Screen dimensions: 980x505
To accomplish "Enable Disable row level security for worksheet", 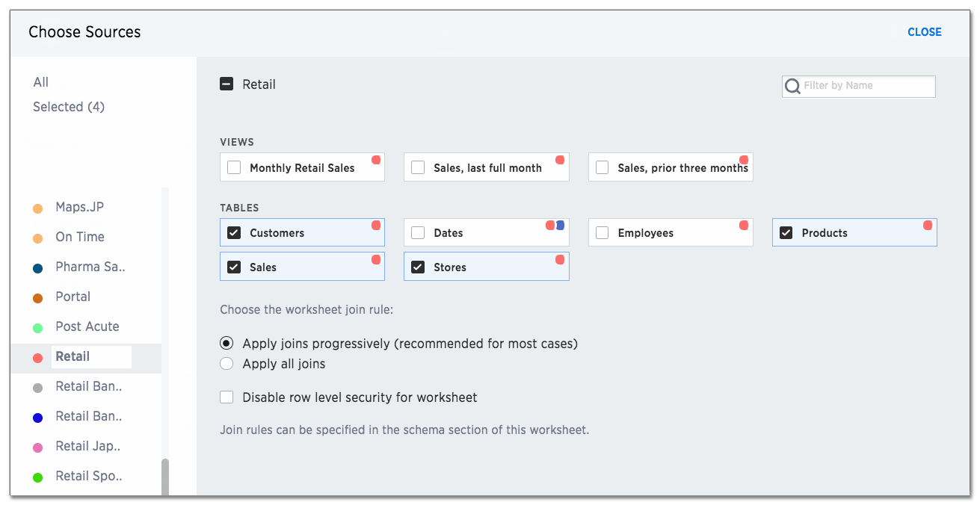I will click(x=226, y=397).
